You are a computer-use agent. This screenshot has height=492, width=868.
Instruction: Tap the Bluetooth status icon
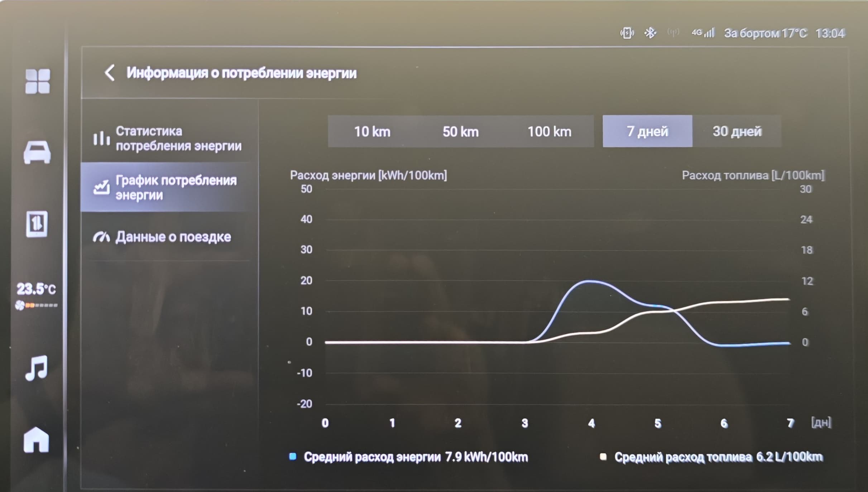tap(650, 33)
